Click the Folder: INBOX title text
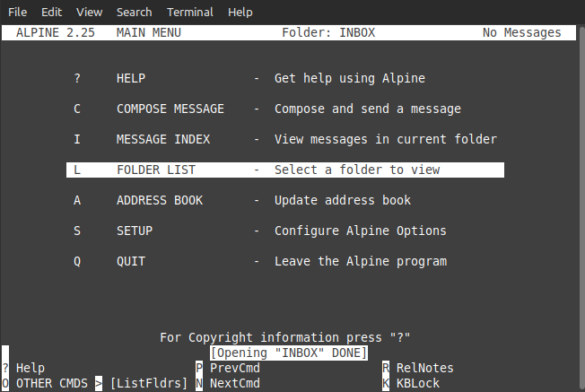585x392 pixels. pyautogui.click(x=328, y=33)
